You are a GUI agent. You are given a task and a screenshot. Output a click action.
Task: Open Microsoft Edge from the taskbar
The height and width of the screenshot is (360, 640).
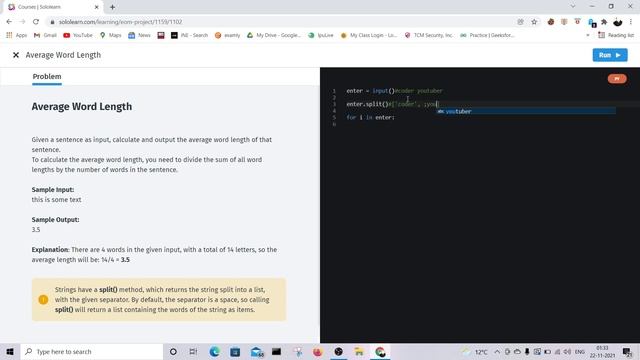pyautogui.click(x=214, y=351)
